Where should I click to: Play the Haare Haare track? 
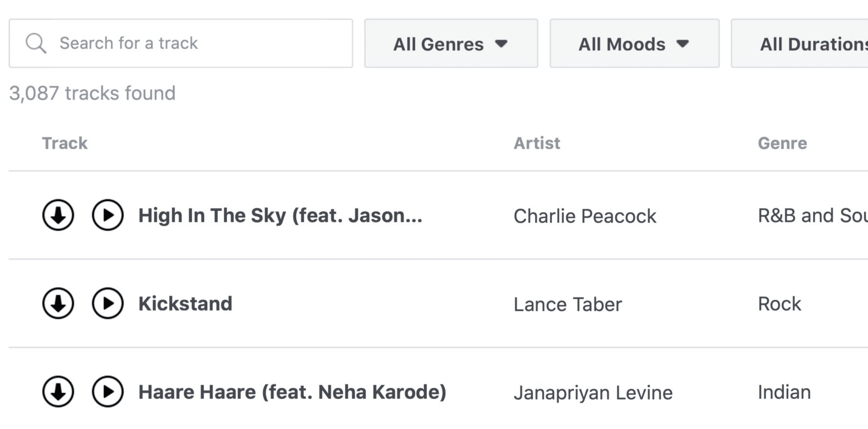pyautogui.click(x=107, y=392)
